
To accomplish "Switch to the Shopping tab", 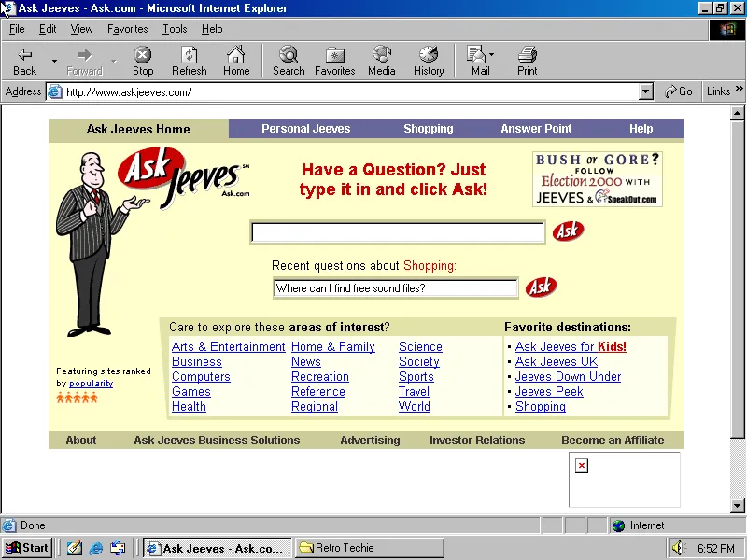I will coord(429,128).
